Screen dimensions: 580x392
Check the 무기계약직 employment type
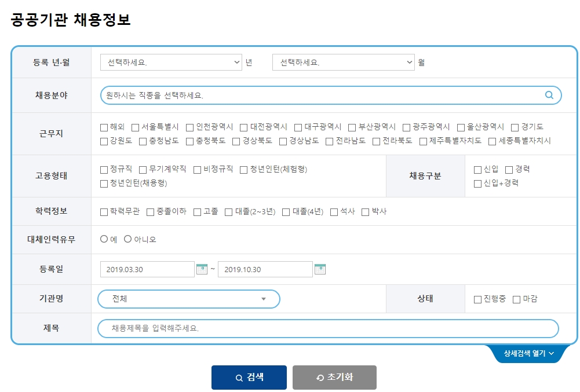143,170
